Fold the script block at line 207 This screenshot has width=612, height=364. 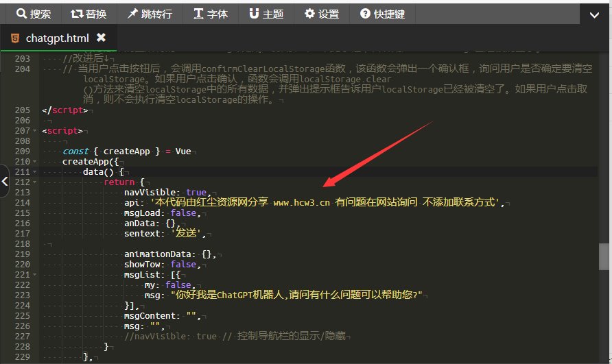click(35, 131)
